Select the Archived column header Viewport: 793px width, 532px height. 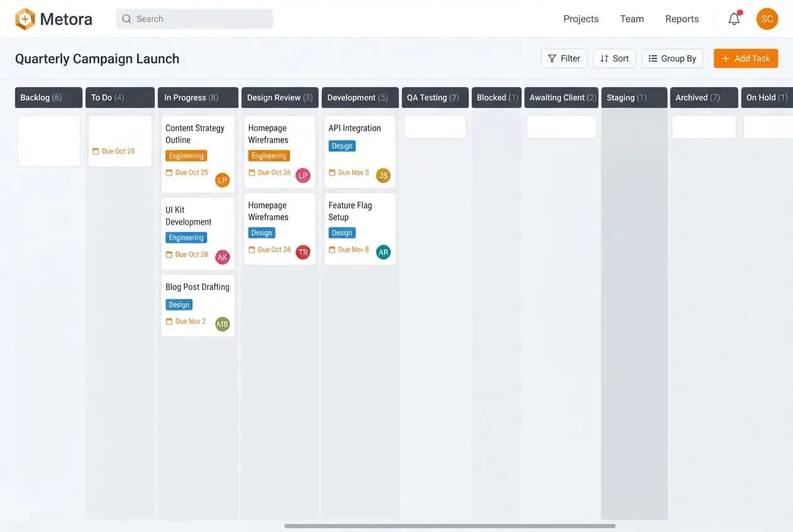click(x=704, y=97)
